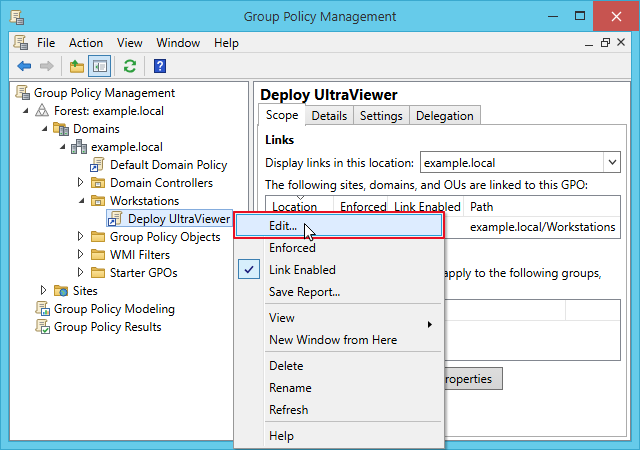The height and width of the screenshot is (450, 640).
Task: Select Save Report... menu entry
Action: click(x=304, y=292)
